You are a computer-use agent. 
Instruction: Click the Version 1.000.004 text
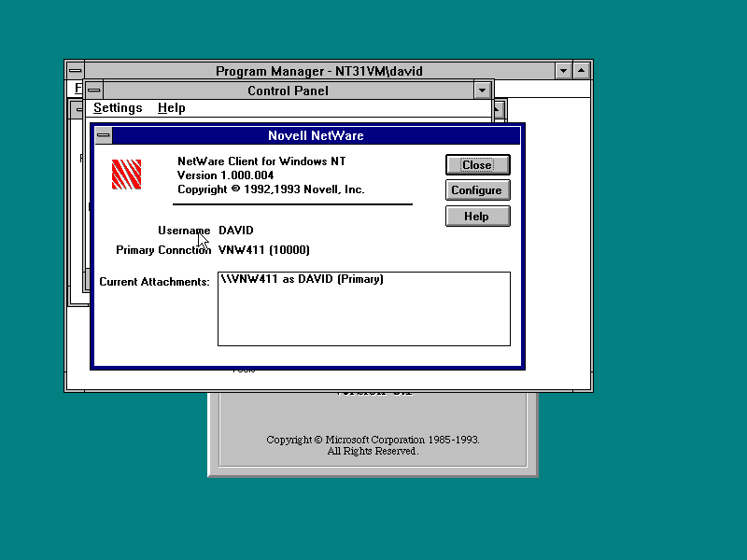[x=225, y=175]
